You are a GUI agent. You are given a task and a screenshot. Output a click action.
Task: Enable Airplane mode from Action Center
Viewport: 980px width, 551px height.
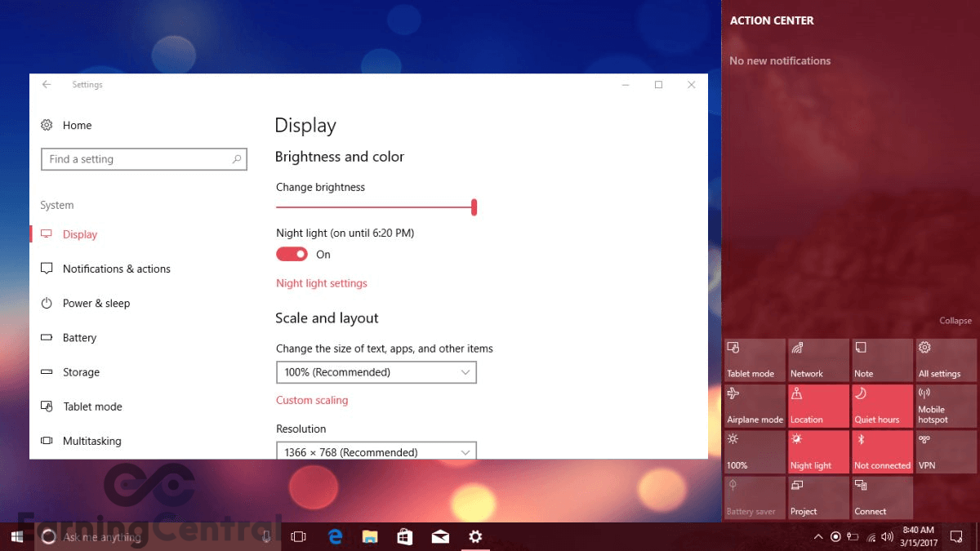[x=754, y=406]
